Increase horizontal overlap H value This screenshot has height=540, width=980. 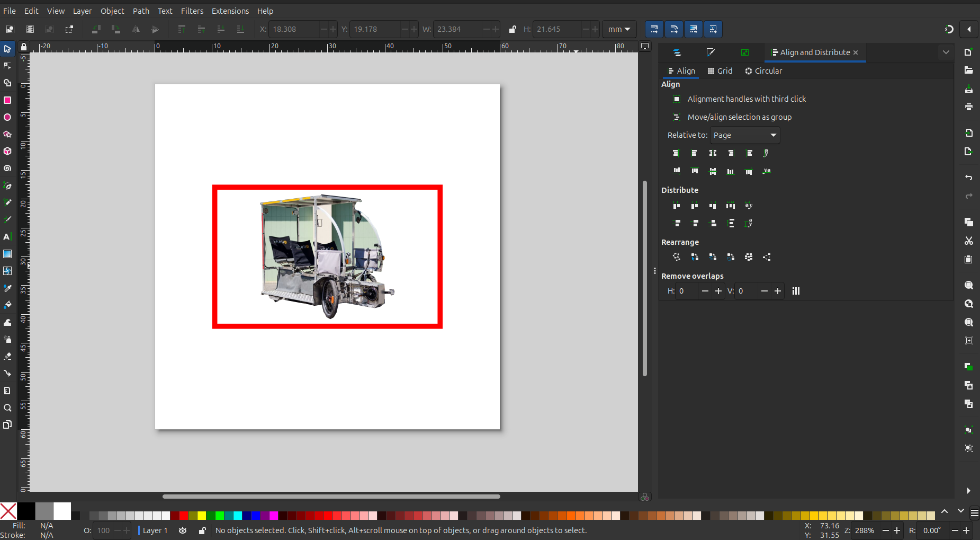pos(718,291)
